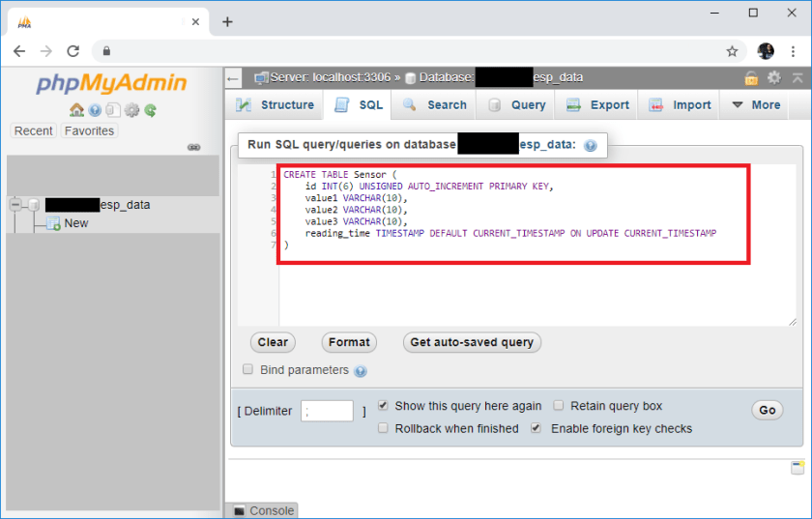Click the help icon beside the SQL query title
Image resolution: width=812 pixels, height=519 pixels.
click(591, 145)
